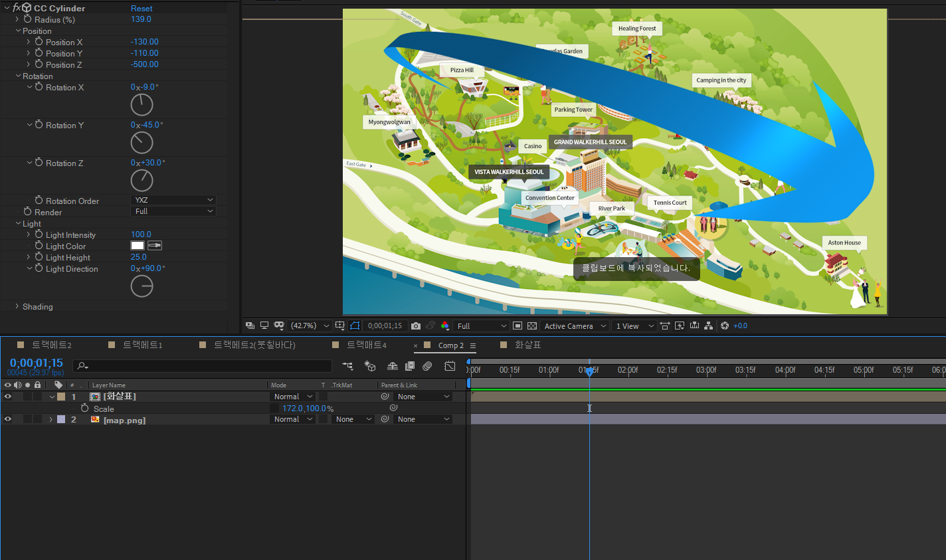Open the Rotation Order YXZ dropdown
Screen dimensions: 946x560
click(173, 200)
